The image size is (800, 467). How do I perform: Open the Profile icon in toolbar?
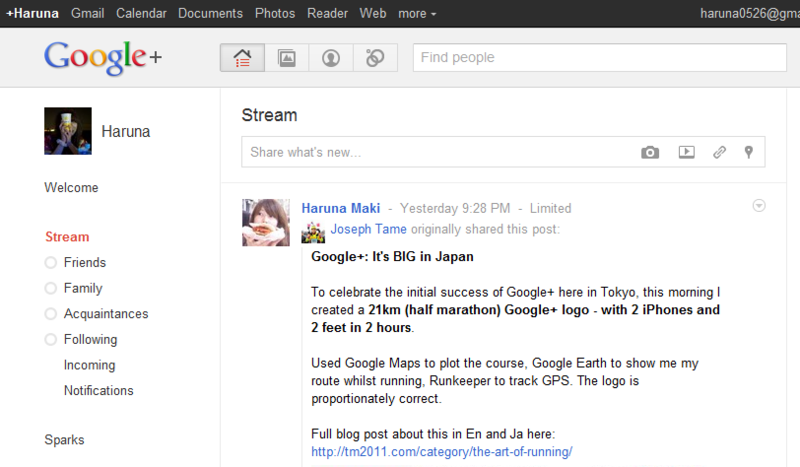[331, 58]
